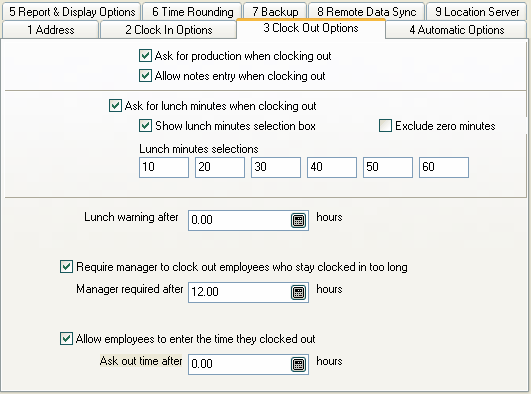Toggle Require manager to clock out employees
This screenshot has width=531, height=394.
pyautogui.click(x=66, y=267)
